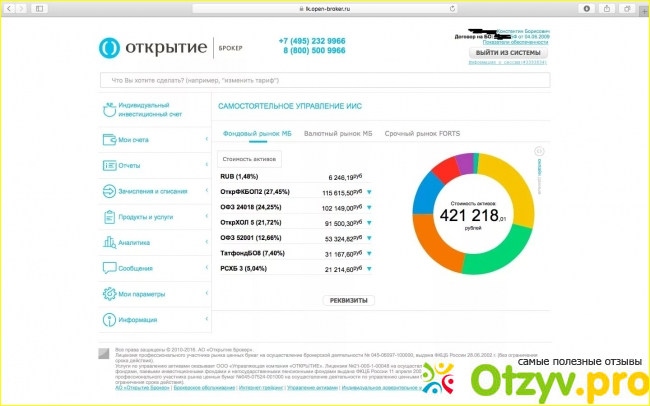This screenshot has width=650, height=406.
Task: Click the Аналитика bar chart icon
Action: [x=108, y=242]
